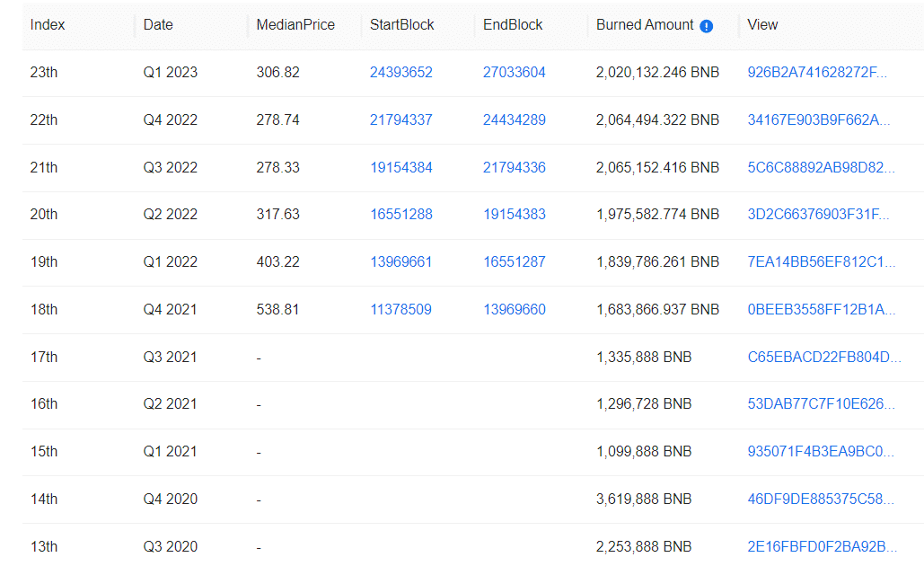Select burned amount 1,975,582.774 BNB

pos(657,215)
